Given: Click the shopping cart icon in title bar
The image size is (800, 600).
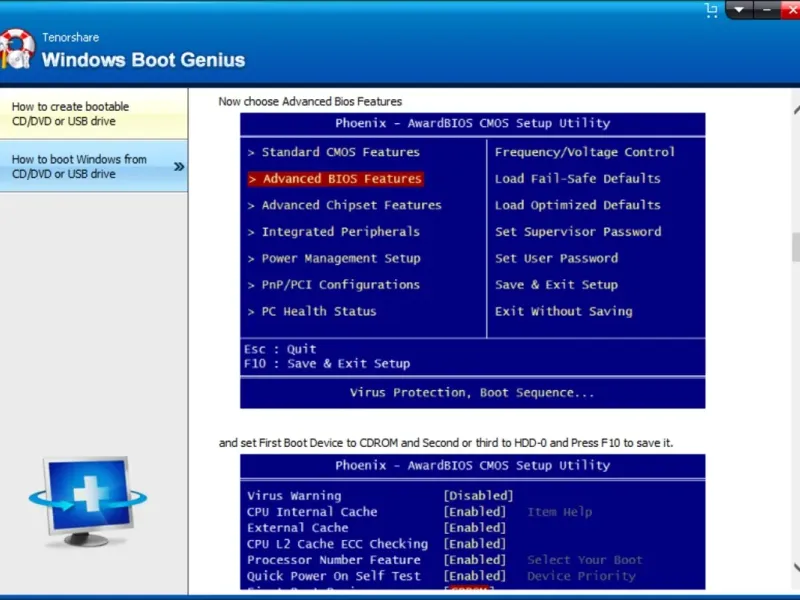Looking at the screenshot, I should [x=711, y=10].
